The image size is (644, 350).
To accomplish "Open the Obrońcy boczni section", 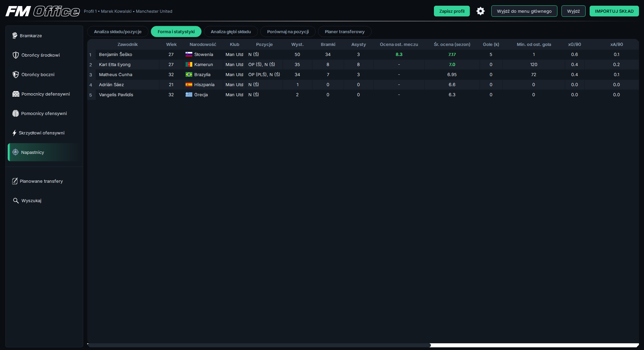I will (x=44, y=74).
